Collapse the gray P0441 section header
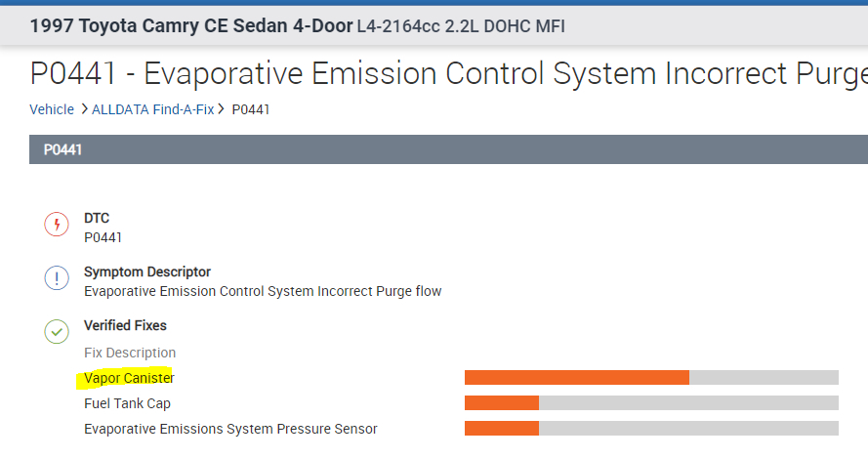The height and width of the screenshot is (459, 868). click(448, 149)
